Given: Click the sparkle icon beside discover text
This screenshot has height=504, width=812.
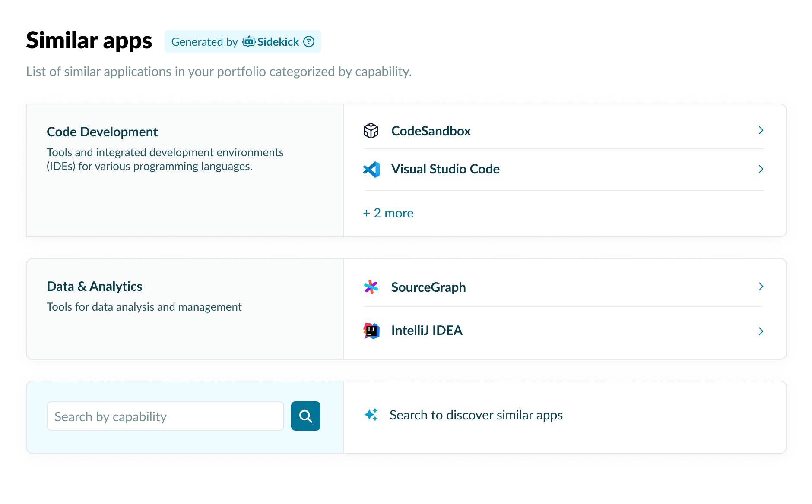Looking at the screenshot, I should (371, 415).
